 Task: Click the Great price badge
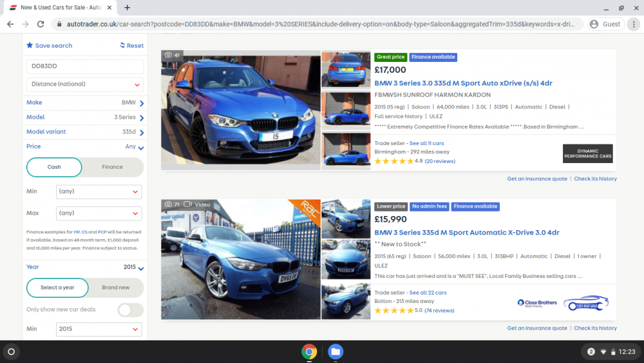pyautogui.click(x=391, y=57)
